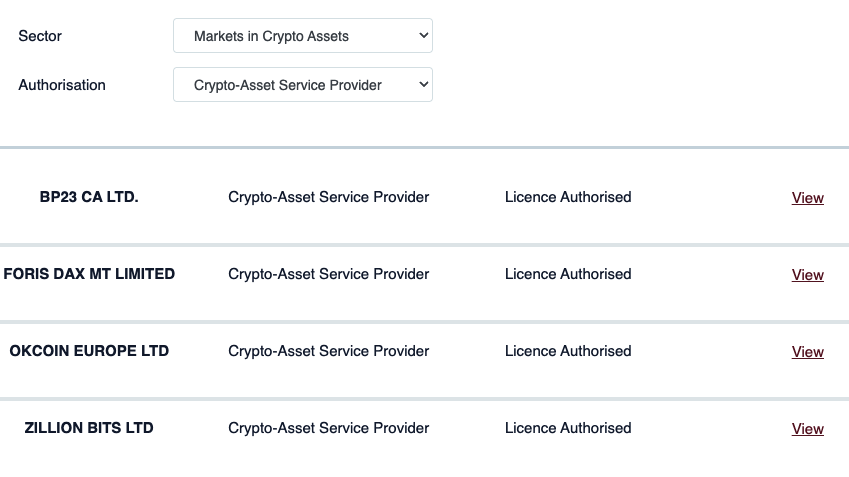Click Licence Authorised status for FORIS DAX
The image size is (849, 477).
tap(568, 274)
